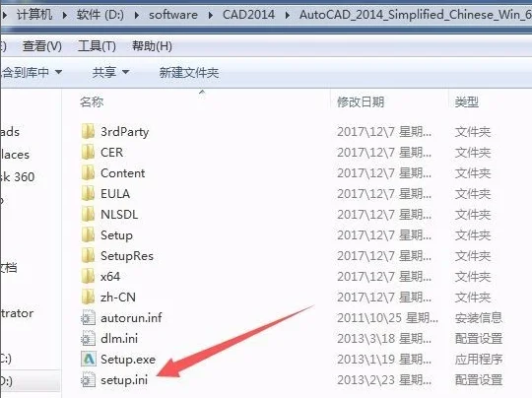Select the setup.ini configuration file icon
The image size is (532, 398).
pos(89,379)
